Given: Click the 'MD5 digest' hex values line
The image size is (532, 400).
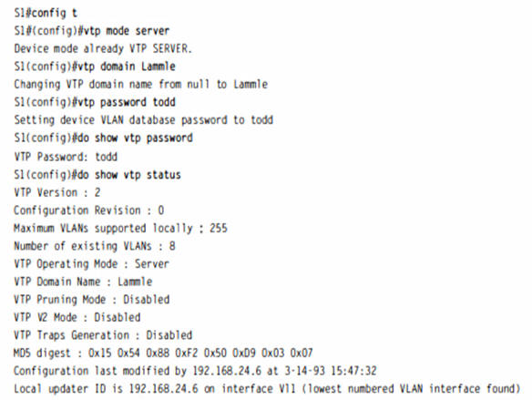Looking at the screenshot, I should [163, 354].
